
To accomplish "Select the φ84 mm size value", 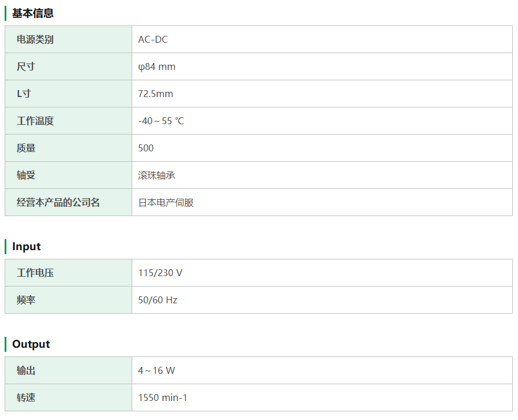I will point(156,66).
